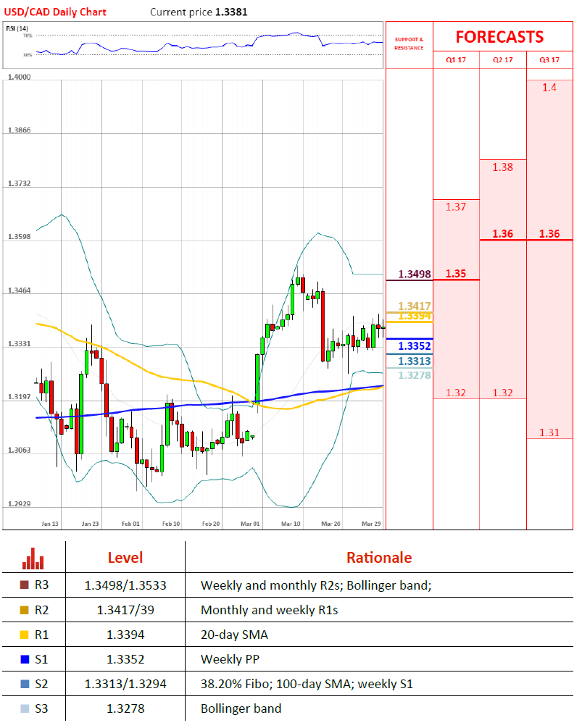The width and height of the screenshot is (582, 728).
Task: Click the 1.3598 y-axis price label
Action: pos(19,237)
